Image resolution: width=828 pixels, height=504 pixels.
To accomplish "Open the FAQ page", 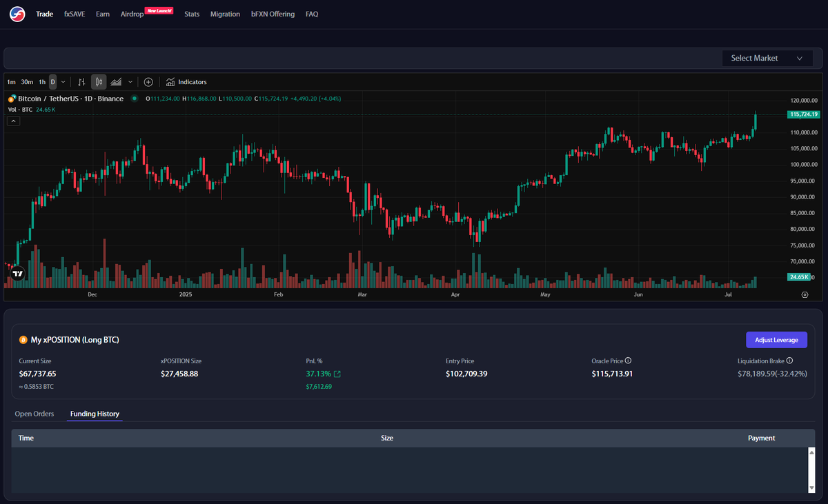I will point(312,14).
